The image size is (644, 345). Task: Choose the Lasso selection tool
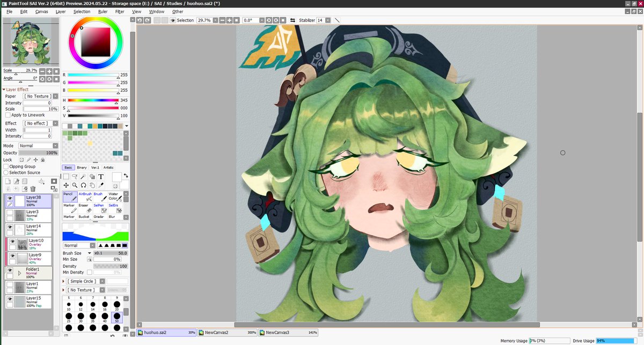point(75,176)
